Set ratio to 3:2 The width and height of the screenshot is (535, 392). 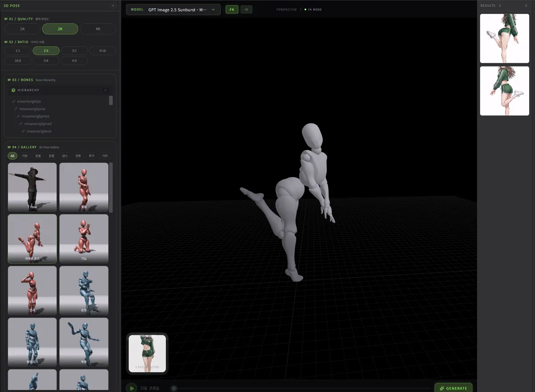pyautogui.click(x=74, y=51)
